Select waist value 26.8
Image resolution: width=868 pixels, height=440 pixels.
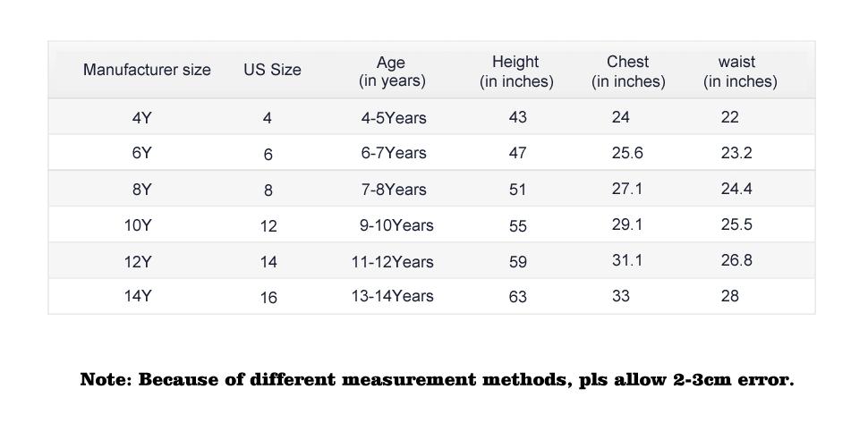tap(736, 260)
